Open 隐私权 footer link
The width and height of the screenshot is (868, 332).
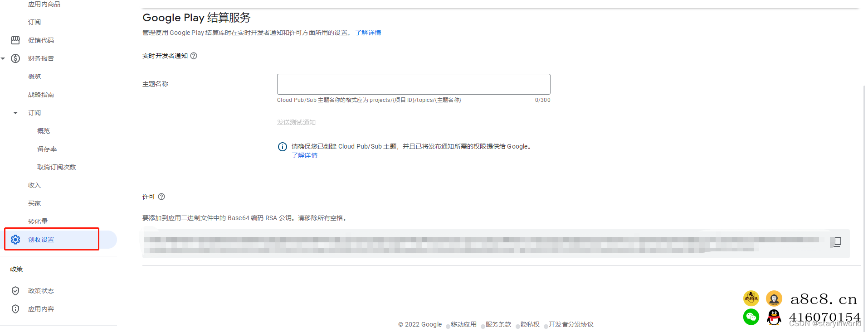point(530,324)
